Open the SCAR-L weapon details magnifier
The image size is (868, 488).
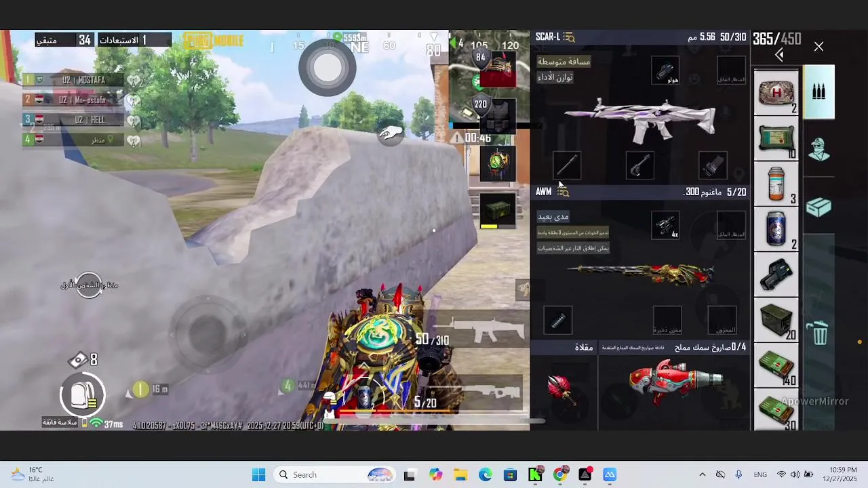[x=569, y=37]
